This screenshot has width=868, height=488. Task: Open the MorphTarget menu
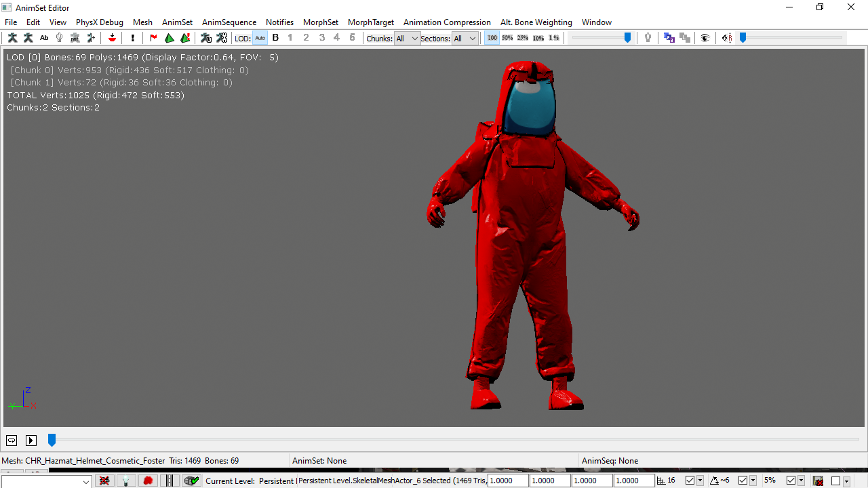coord(370,22)
